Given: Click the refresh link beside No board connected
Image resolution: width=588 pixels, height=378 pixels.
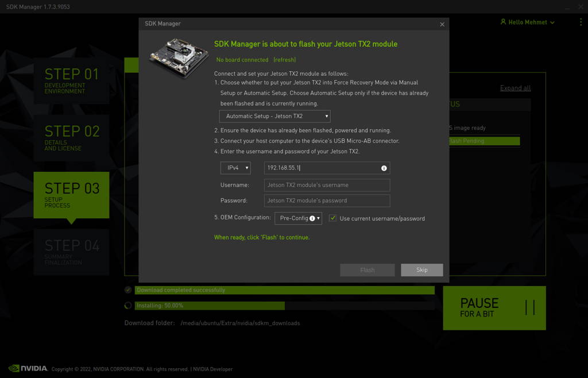Looking at the screenshot, I should tap(285, 59).
